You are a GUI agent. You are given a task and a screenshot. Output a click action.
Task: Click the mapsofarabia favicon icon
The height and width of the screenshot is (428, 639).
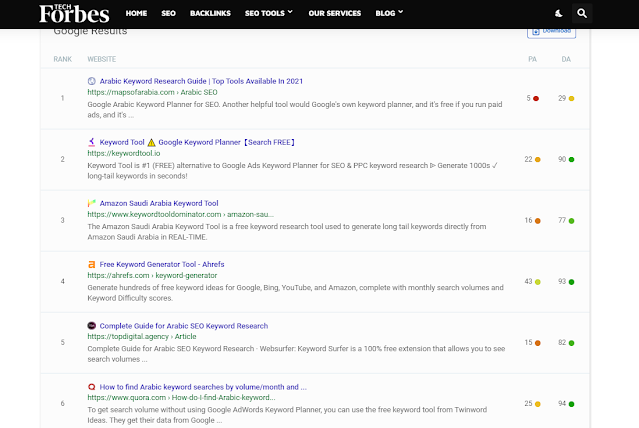click(x=92, y=81)
